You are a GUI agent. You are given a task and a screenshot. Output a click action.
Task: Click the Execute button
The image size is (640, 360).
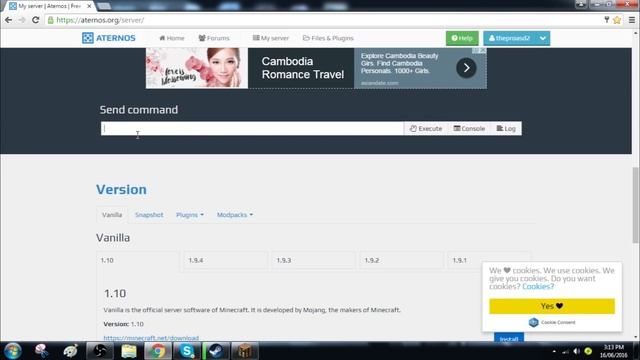click(426, 129)
